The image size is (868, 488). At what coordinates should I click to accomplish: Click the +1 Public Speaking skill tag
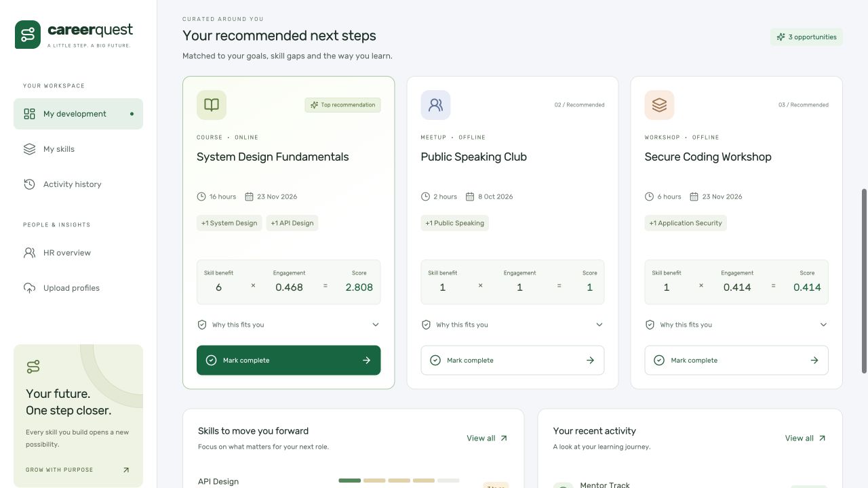pyautogui.click(x=454, y=223)
